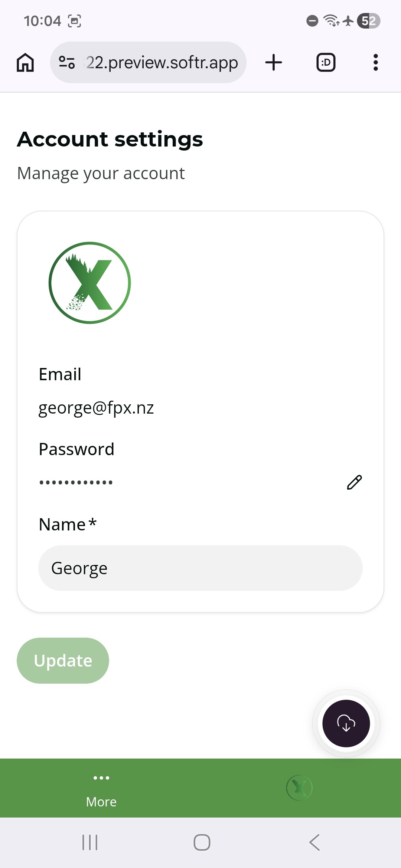
Task: Open the profile tab in bottom navigation
Action: 299,788
